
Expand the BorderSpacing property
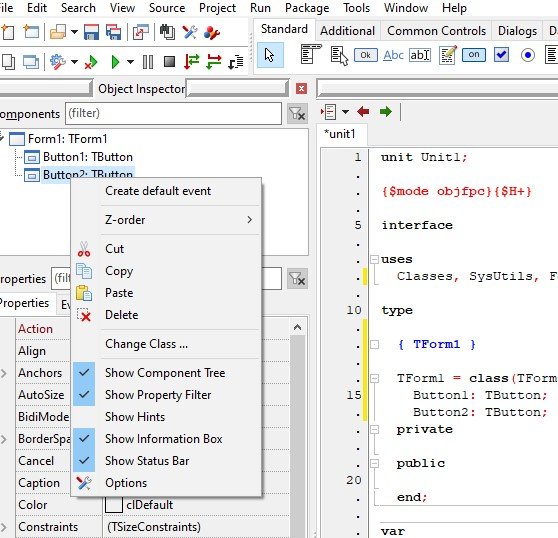pyautogui.click(x=4, y=439)
